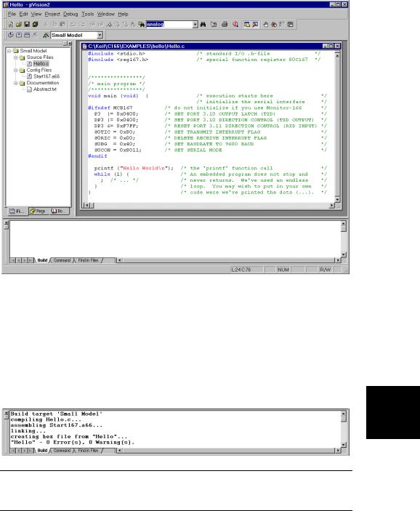Click the '"Hello" - 0 Error(s), 0 Warning(s)' line
Viewport: 420px width, 511px height.
(x=73, y=442)
